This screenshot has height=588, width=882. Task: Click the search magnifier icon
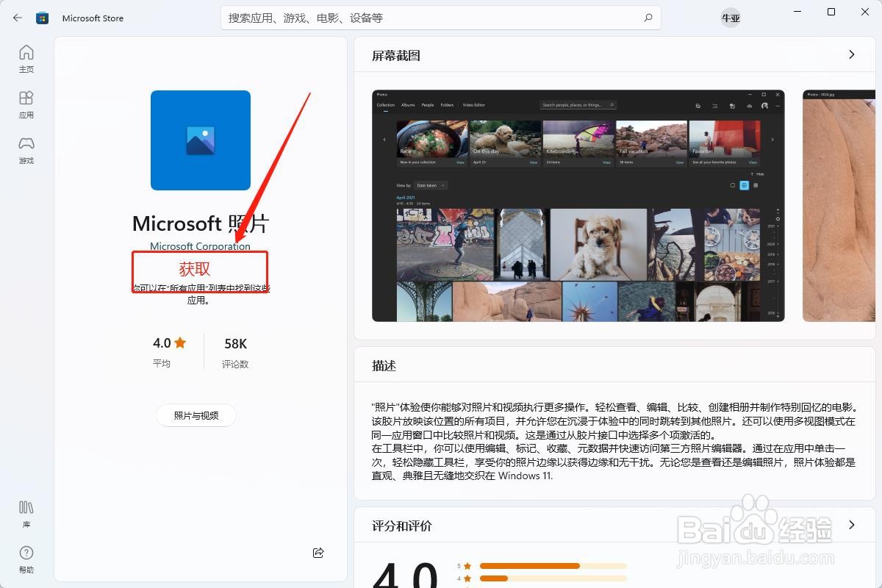click(x=648, y=18)
